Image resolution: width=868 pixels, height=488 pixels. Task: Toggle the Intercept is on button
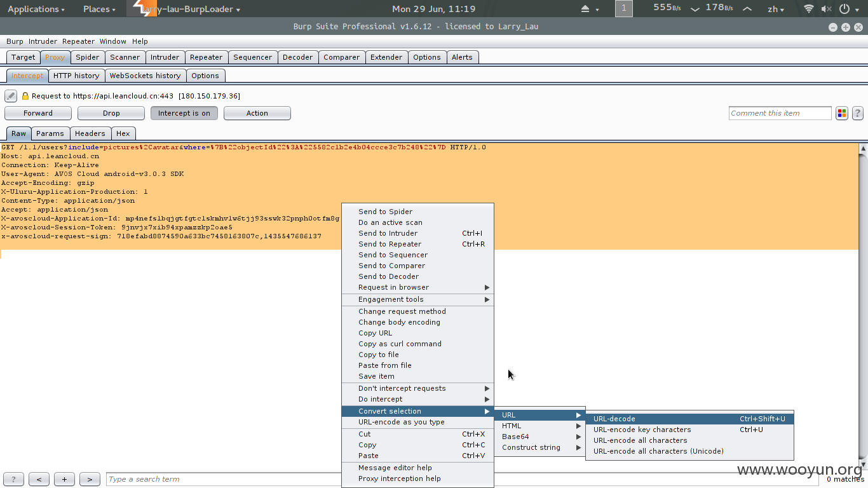pos(184,113)
